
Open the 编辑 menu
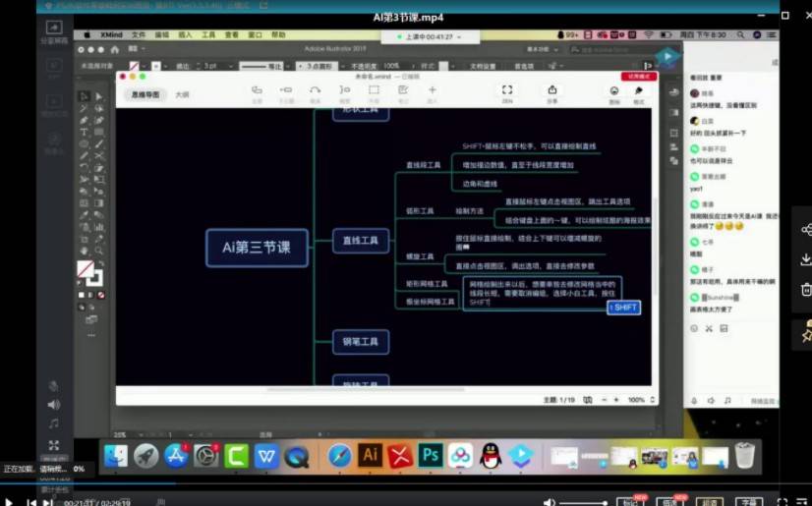pos(162,34)
